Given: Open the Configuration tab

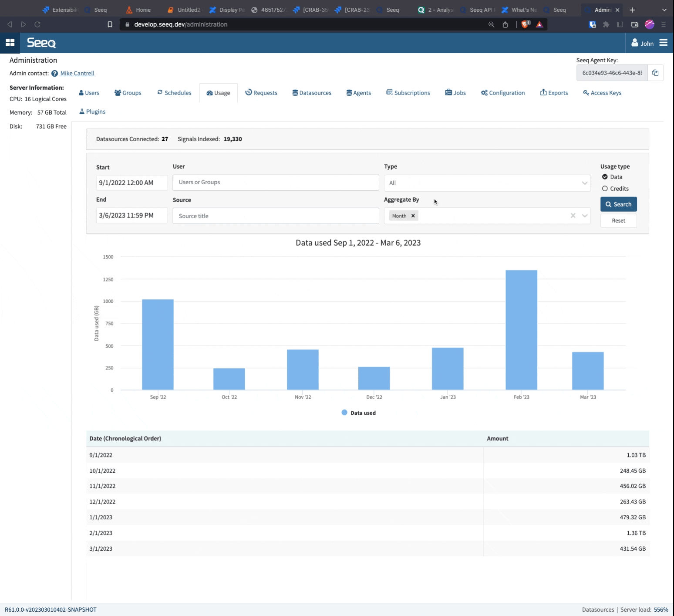Looking at the screenshot, I should tap(503, 93).
